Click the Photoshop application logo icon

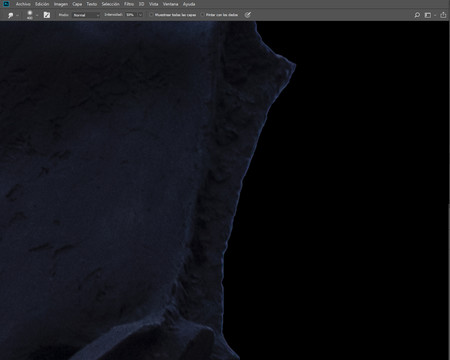click(6, 4)
